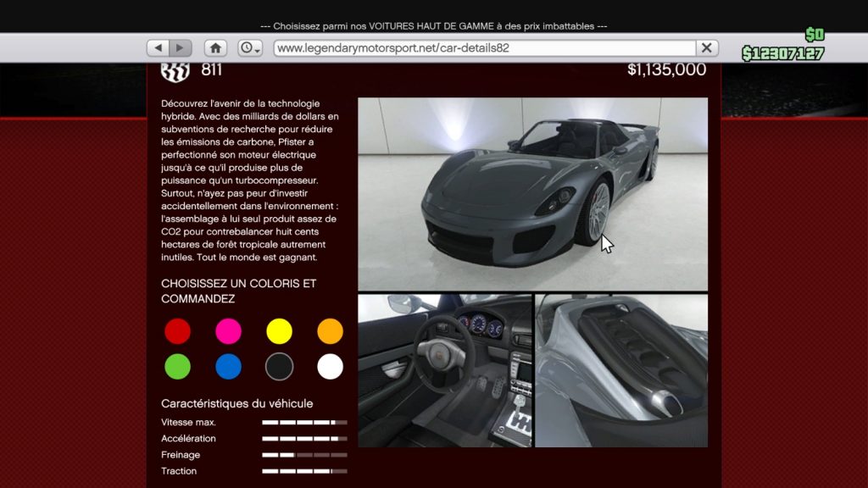868x488 pixels.
Task: Click the CHOISISSEZ UN COLORIS ET COMMANDEZ heading
Action: coord(238,291)
